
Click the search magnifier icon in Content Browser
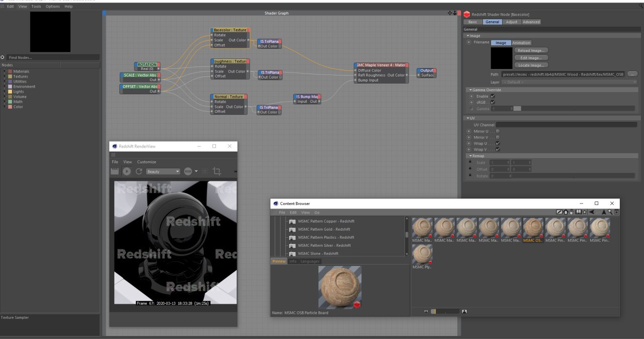pyautogui.click(x=610, y=212)
